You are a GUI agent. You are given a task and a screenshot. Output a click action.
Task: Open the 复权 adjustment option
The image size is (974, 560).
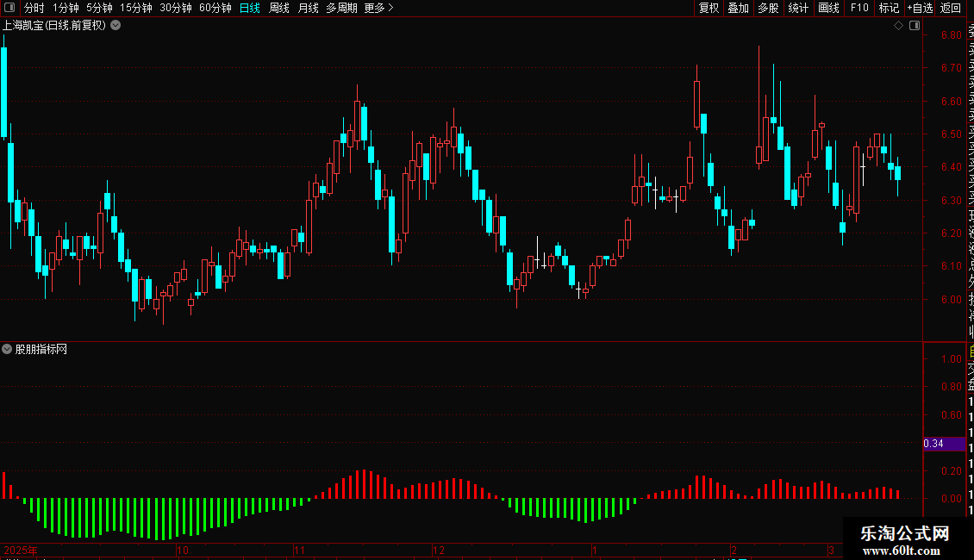pos(709,8)
